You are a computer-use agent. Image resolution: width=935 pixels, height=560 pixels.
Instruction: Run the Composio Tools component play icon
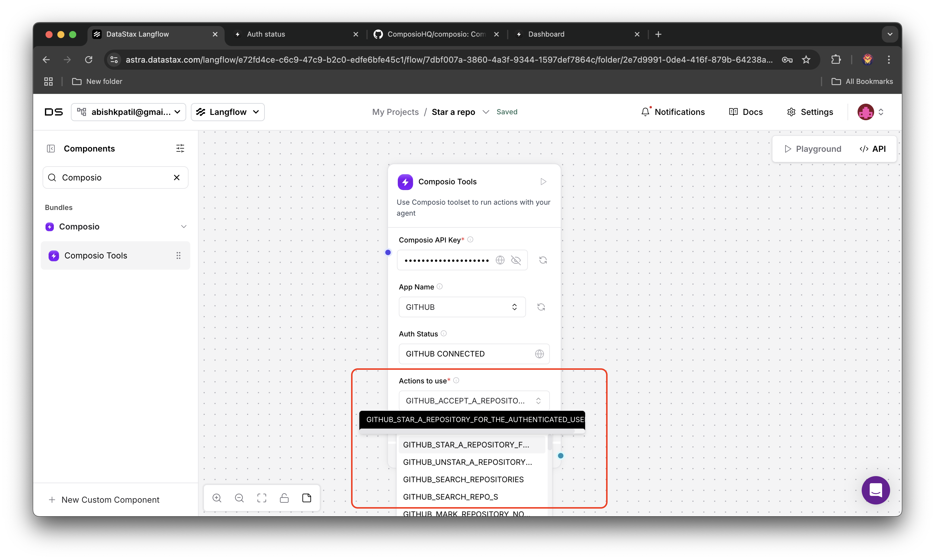tap(543, 182)
